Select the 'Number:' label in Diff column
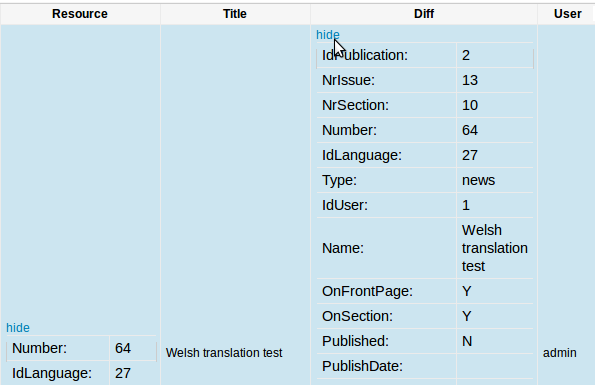 tap(349, 130)
